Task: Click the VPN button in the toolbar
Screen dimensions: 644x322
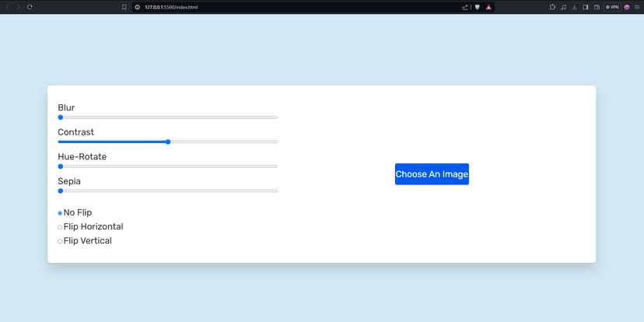Action: pyautogui.click(x=612, y=7)
